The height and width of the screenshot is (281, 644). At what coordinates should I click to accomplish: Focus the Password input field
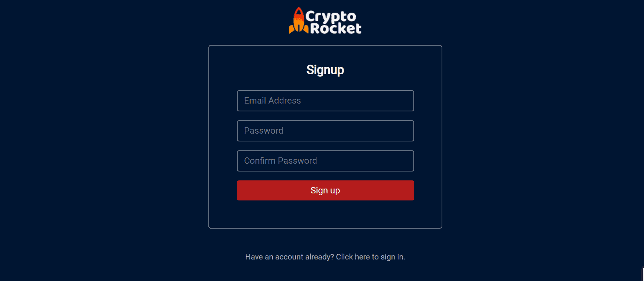click(325, 131)
